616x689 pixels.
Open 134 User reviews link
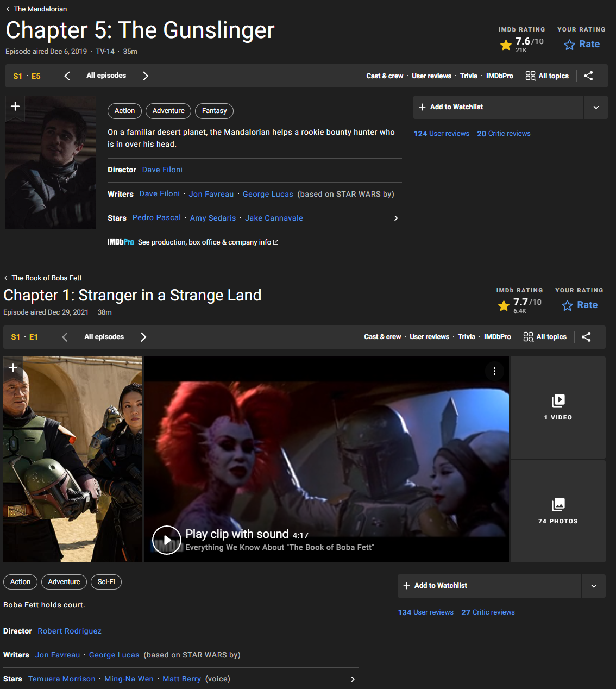tap(426, 612)
